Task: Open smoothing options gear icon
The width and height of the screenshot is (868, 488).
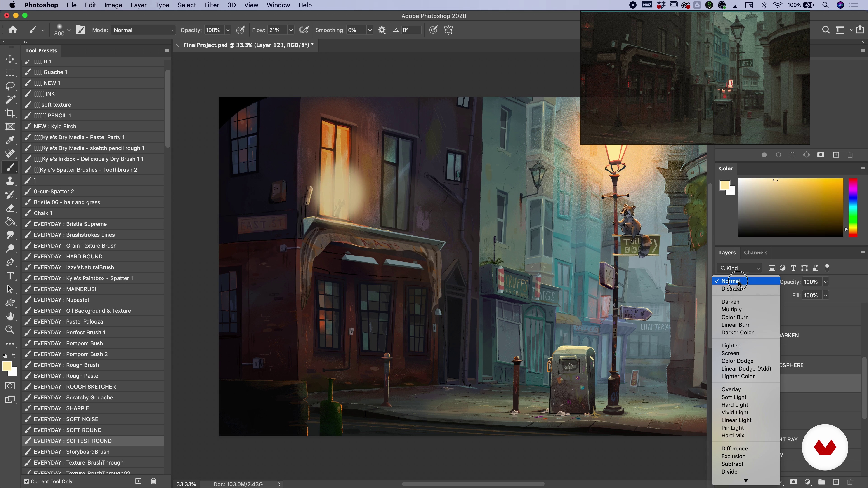Action: 382,30
